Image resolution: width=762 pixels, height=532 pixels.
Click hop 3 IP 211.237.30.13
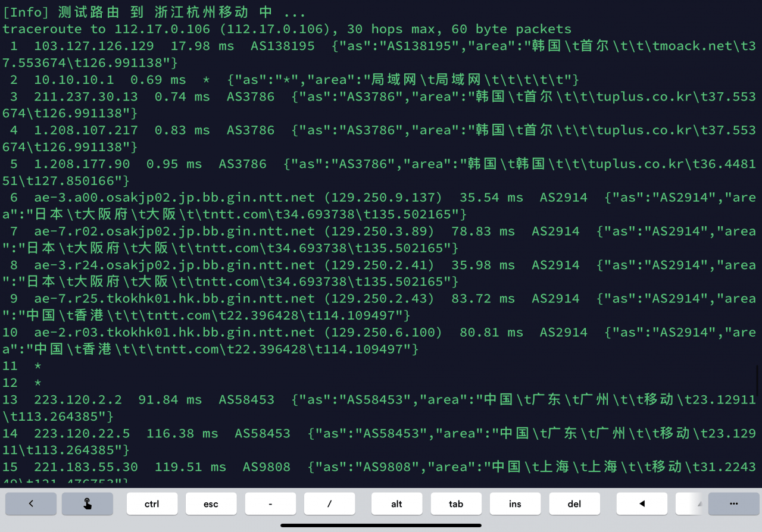(86, 96)
